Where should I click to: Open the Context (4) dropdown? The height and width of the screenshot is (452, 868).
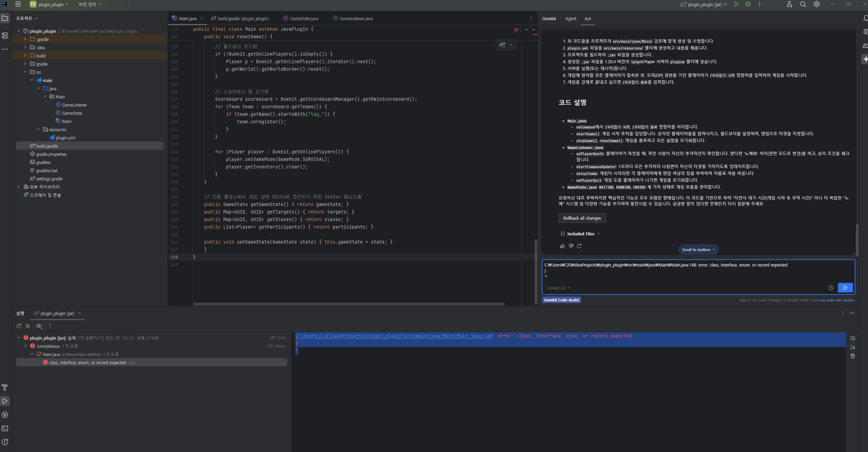tap(558, 288)
